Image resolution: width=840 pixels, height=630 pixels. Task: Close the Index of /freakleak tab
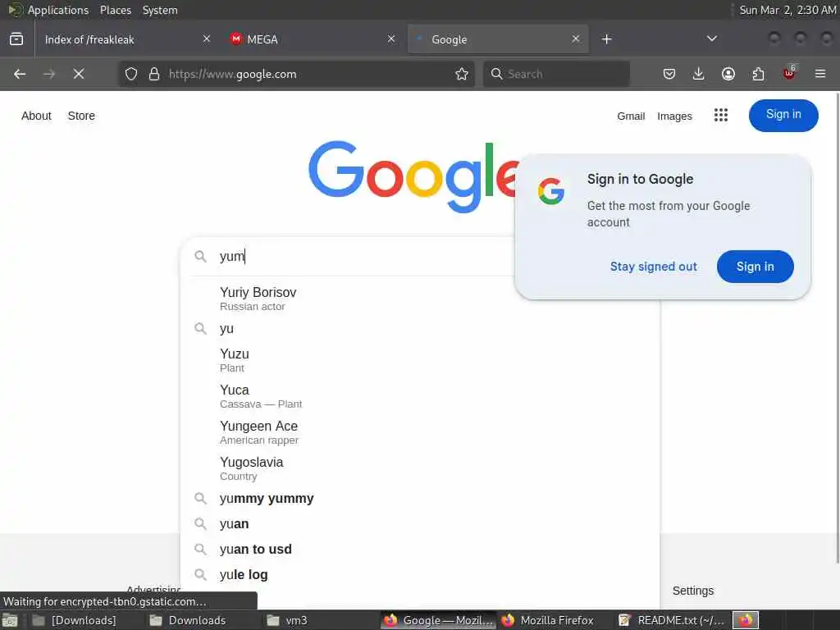(x=207, y=39)
